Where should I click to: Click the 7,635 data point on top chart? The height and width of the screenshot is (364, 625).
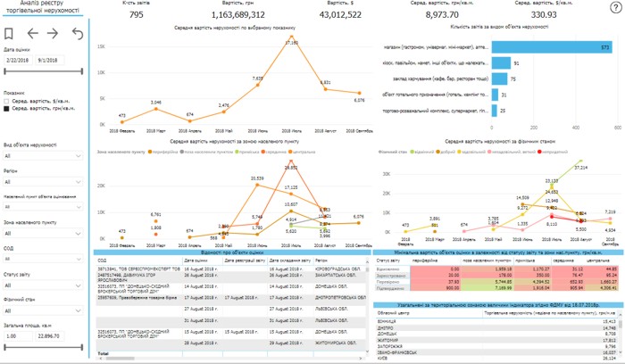click(x=258, y=85)
